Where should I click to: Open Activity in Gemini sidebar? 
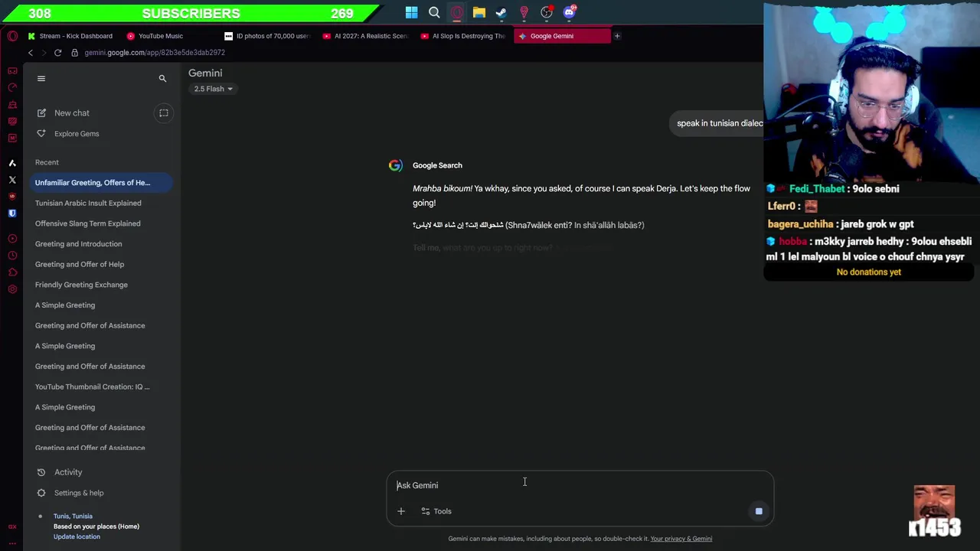[60, 472]
